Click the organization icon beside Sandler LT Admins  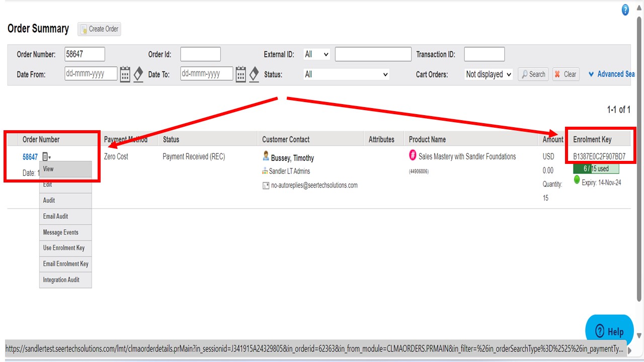click(266, 171)
